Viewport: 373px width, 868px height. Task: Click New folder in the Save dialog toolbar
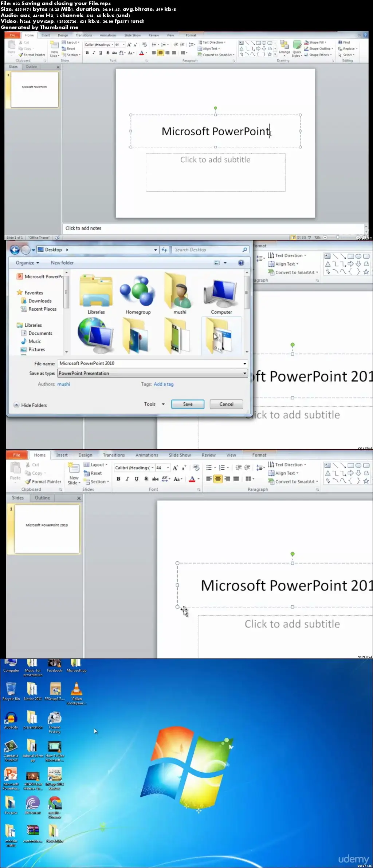[x=62, y=263]
